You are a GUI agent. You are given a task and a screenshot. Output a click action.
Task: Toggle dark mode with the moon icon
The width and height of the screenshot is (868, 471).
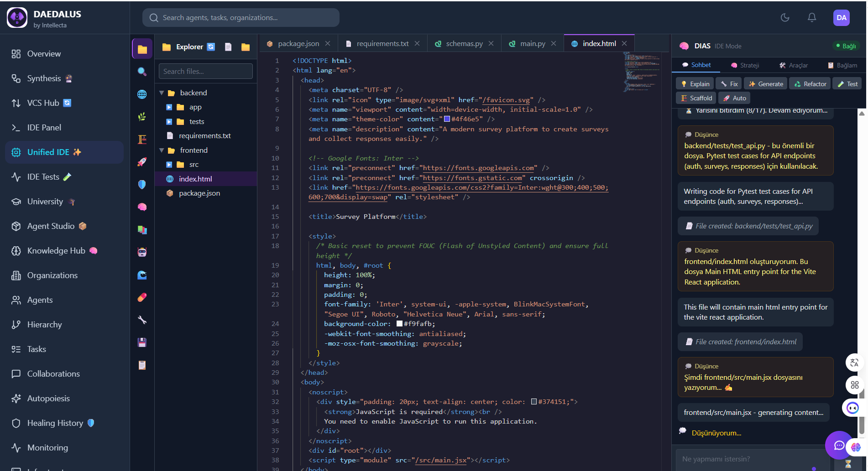tap(785, 18)
